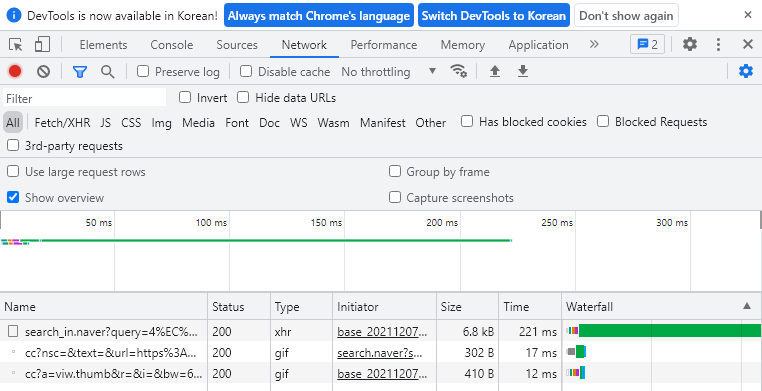
Task: Enable Disable cache checkbox
Action: (x=246, y=71)
